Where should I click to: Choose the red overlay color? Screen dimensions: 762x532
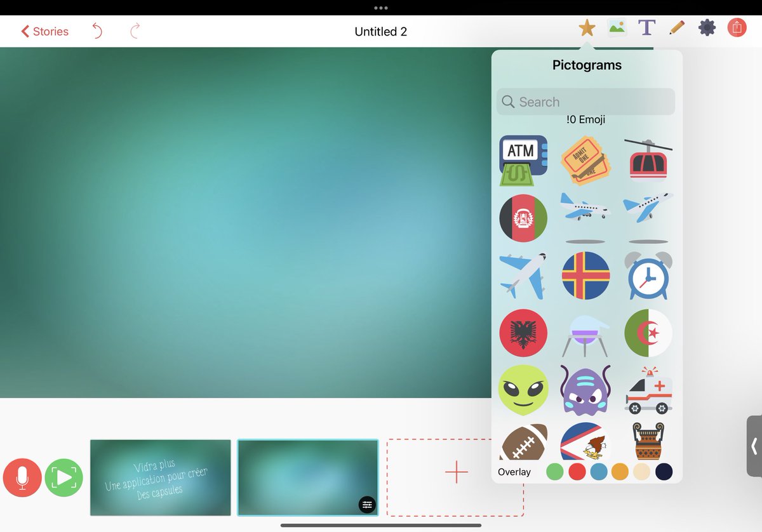(577, 472)
